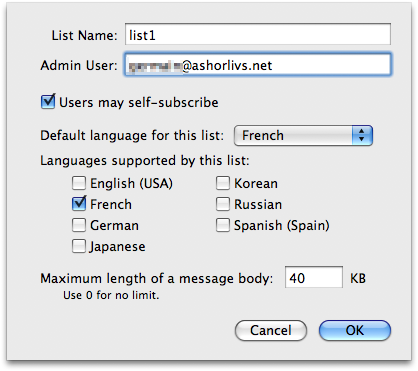418x371 pixels.
Task: Click the List Name input field
Action: click(x=258, y=34)
